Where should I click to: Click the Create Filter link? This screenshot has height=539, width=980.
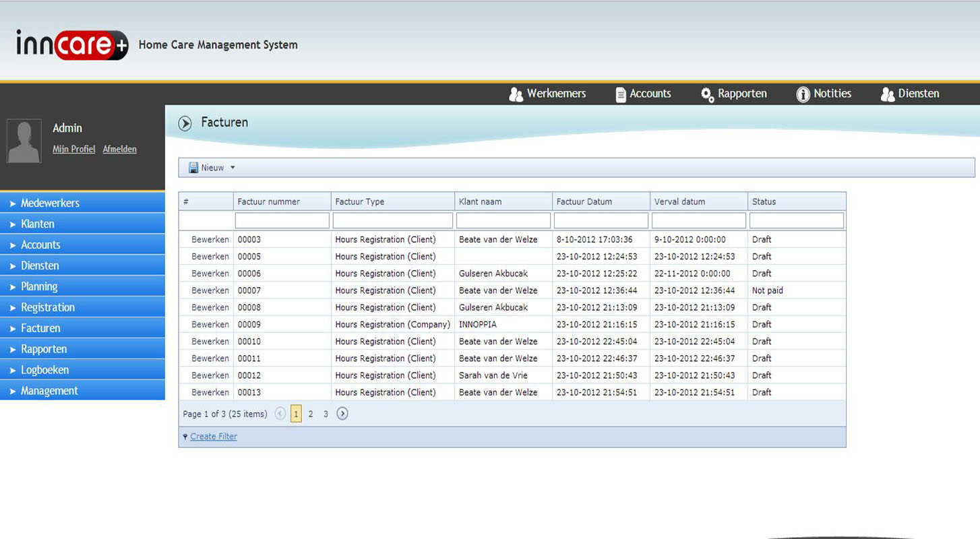(x=214, y=437)
